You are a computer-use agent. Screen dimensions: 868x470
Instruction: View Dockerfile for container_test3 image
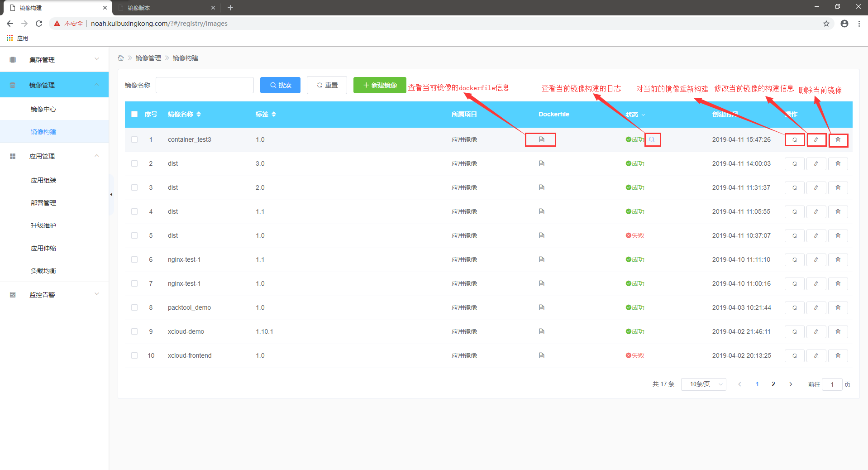coord(541,139)
